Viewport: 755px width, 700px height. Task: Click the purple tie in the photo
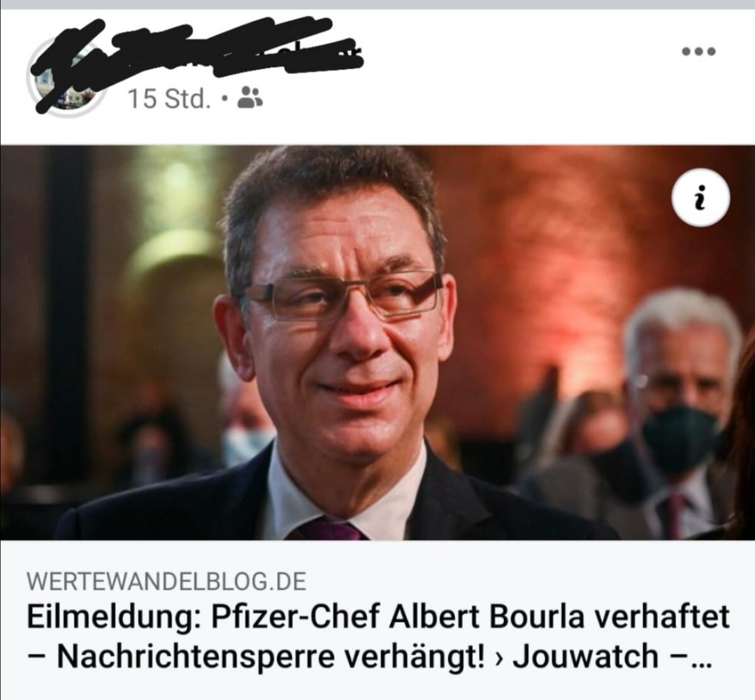tap(329, 530)
